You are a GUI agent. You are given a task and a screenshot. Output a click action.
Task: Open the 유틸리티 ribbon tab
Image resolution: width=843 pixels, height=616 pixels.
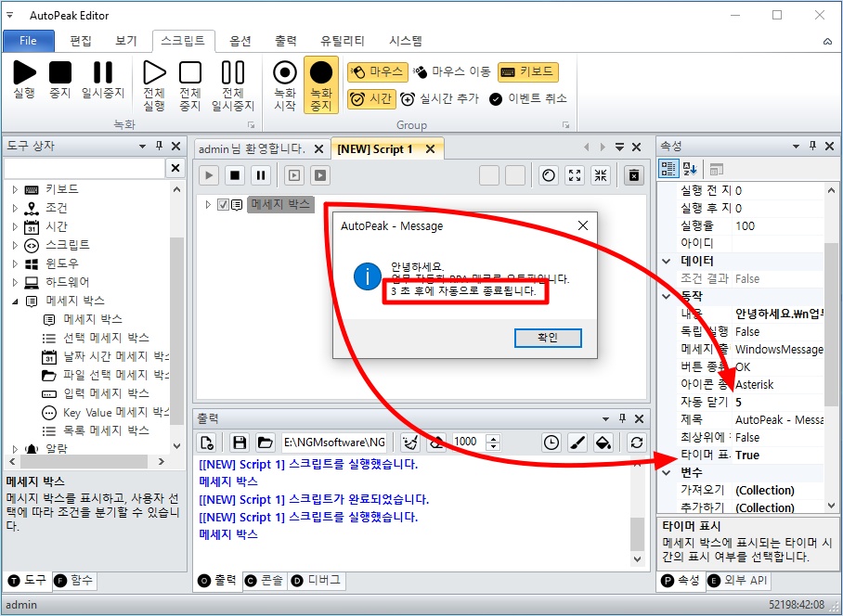[x=343, y=41]
